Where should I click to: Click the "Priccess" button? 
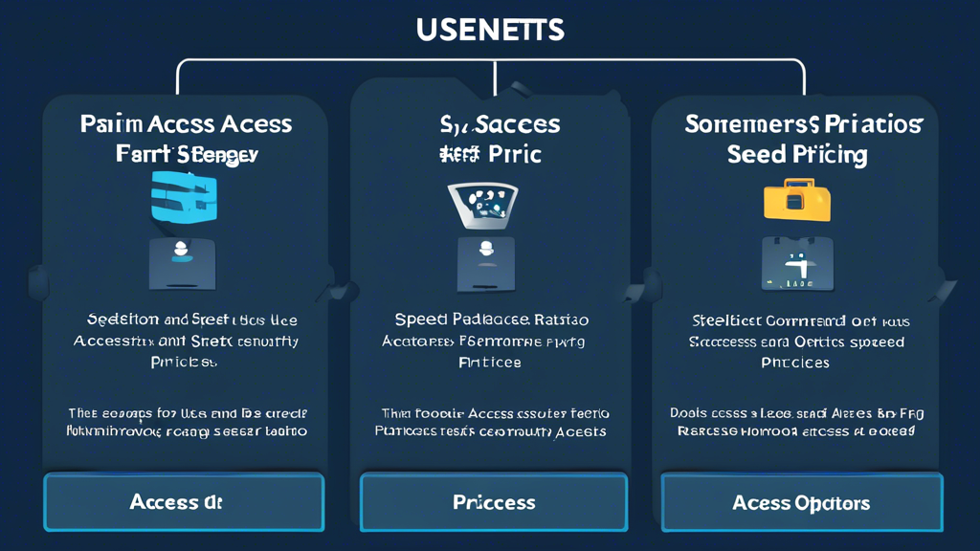[494, 502]
